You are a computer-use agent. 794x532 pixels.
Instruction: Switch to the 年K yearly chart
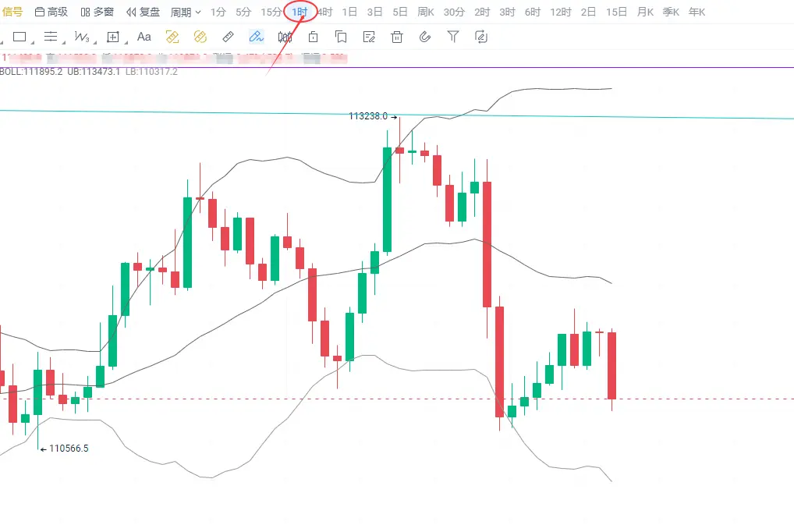pyautogui.click(x=697, y=12)
